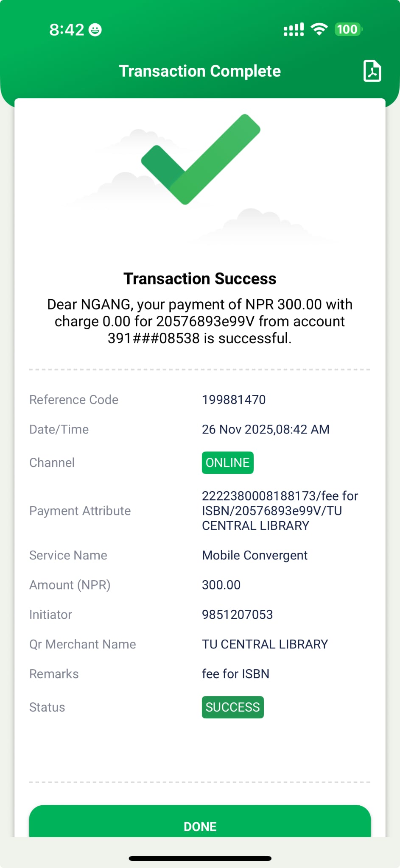Download the PDF receipt icon
The height and width of the screenshot is (868, 400).
point(372,71)
